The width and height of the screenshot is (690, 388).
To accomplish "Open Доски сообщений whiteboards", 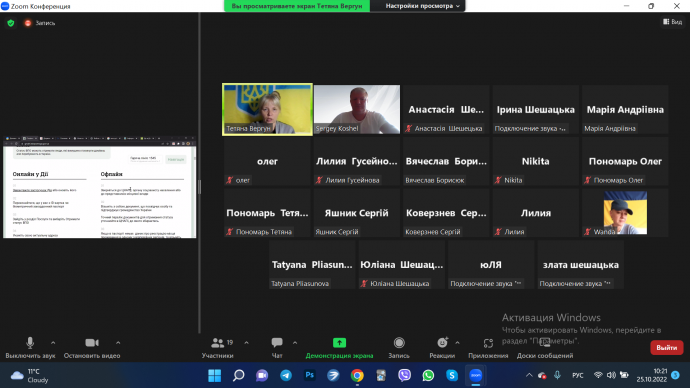I will coord(545,348).
